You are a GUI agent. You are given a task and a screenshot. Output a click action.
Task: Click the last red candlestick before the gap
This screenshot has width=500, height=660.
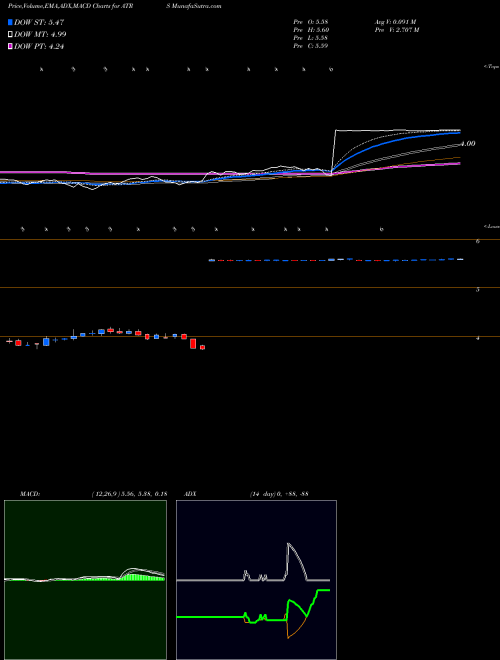click(202, 347)
